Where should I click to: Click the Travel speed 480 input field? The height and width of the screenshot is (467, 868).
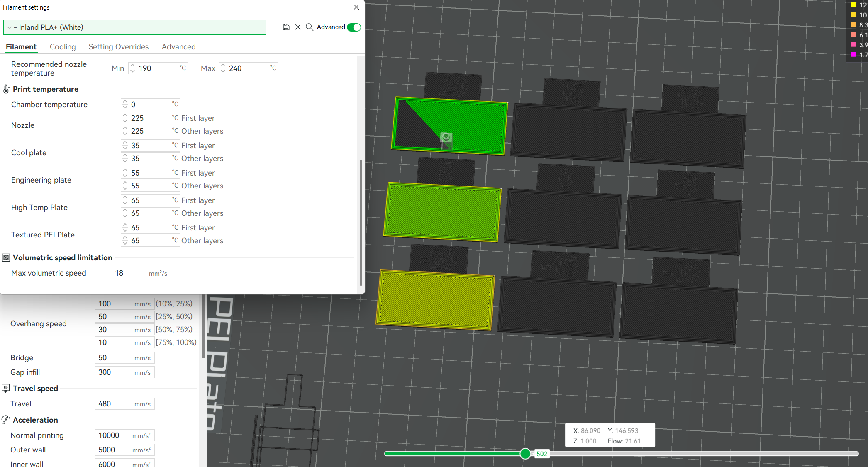tap(115, 404)
